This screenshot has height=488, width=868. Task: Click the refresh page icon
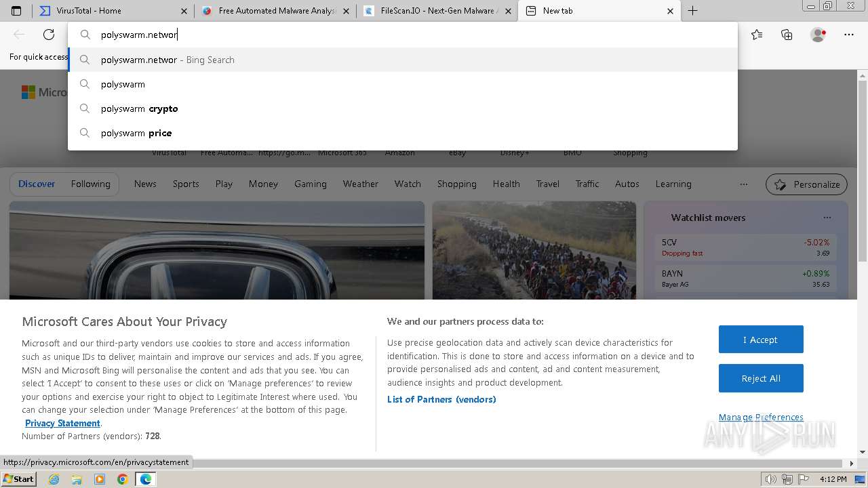pyautogui.click(x=49, y=35)
